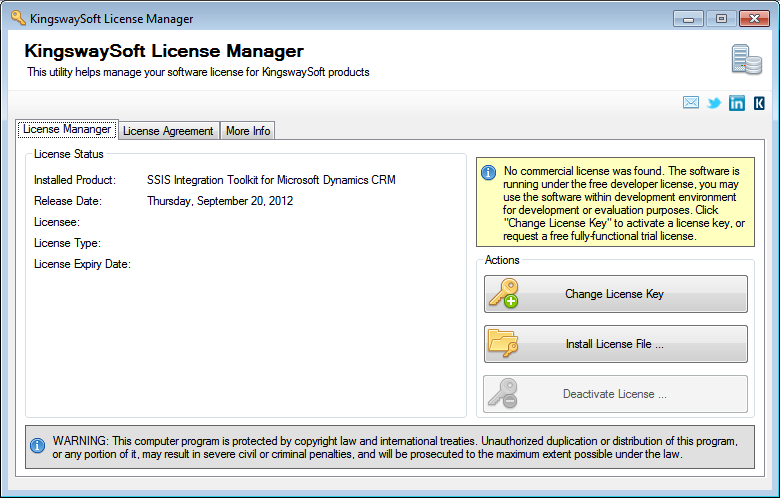Viewport: 780px width, 498px height.
Task: Click the 'License Type:' label
Action: (67, 243)
